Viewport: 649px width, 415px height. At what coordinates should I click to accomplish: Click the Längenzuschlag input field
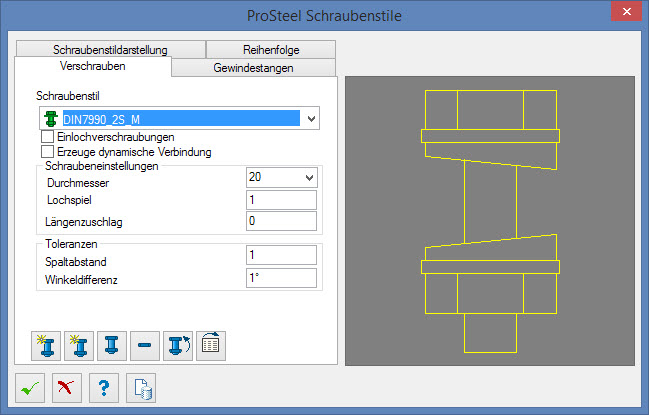[x=281, y=221]
